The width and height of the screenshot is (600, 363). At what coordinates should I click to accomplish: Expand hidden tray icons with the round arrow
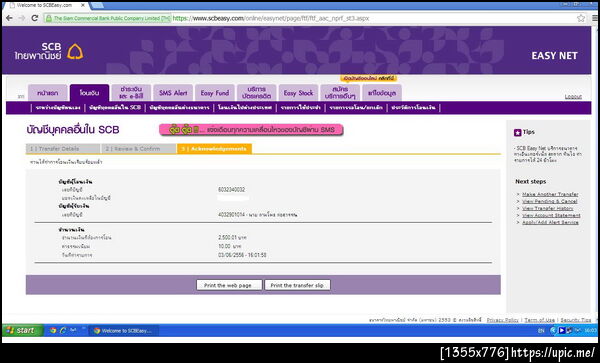[553, 330]
